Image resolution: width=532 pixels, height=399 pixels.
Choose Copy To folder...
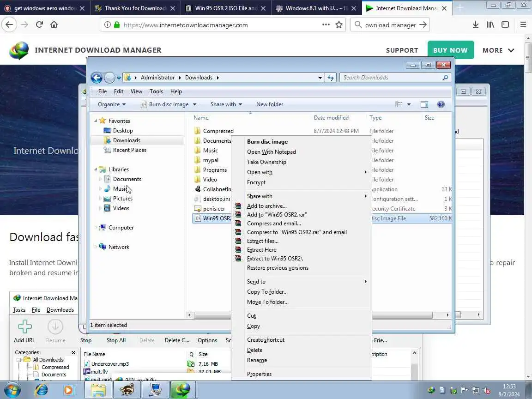click(267, 292)
